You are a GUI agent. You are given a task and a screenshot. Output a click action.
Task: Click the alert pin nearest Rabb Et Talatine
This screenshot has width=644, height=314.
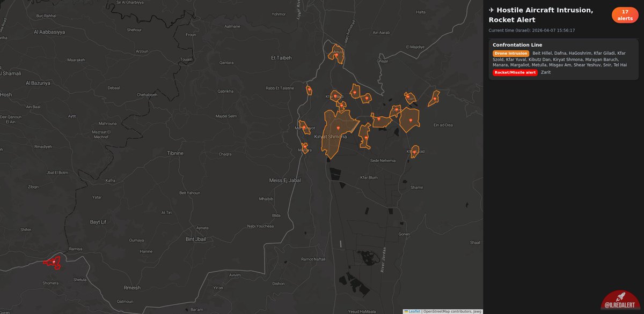coord(309,89)
